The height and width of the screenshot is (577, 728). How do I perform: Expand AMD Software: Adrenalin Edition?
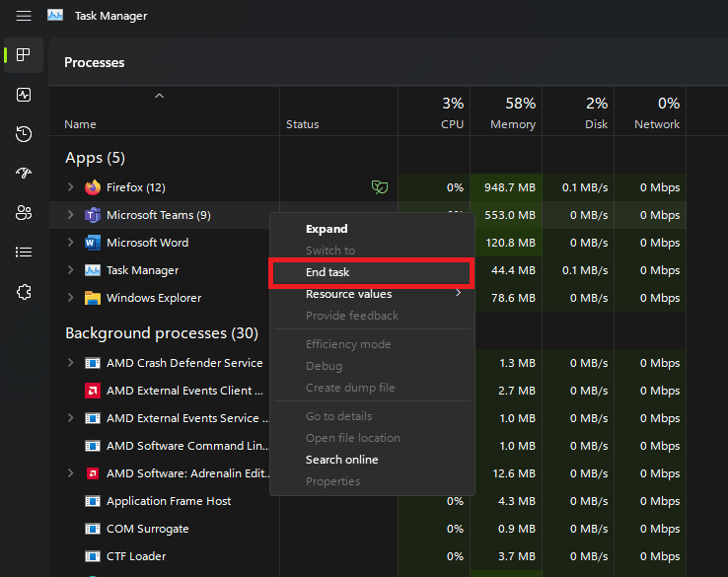tap(71, 473)
